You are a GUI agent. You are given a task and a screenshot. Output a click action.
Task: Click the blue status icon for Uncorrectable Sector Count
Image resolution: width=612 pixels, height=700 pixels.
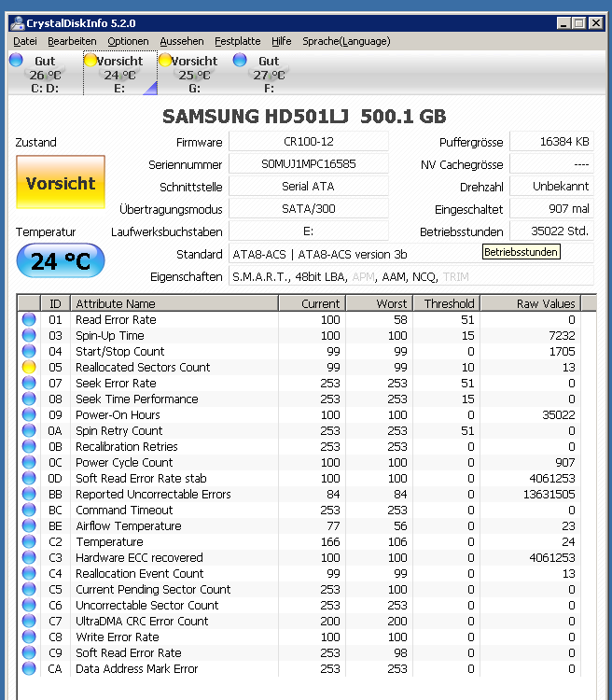coord(29,605)
